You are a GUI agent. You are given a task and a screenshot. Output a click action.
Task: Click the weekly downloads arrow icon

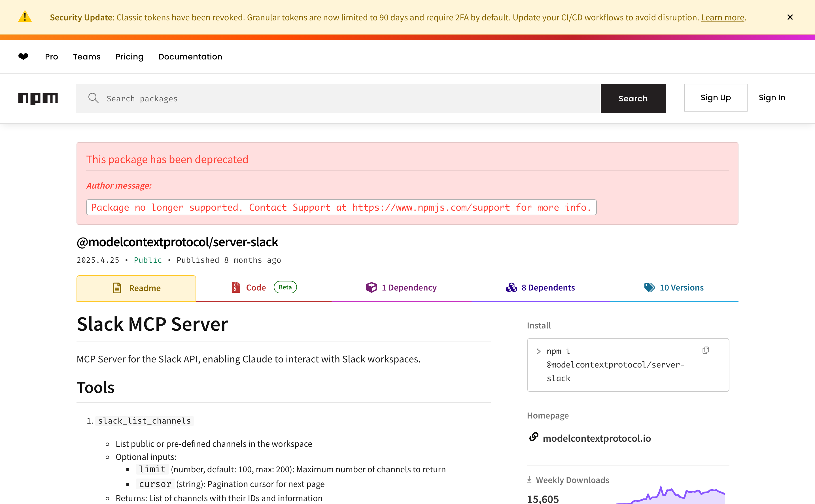529,479
